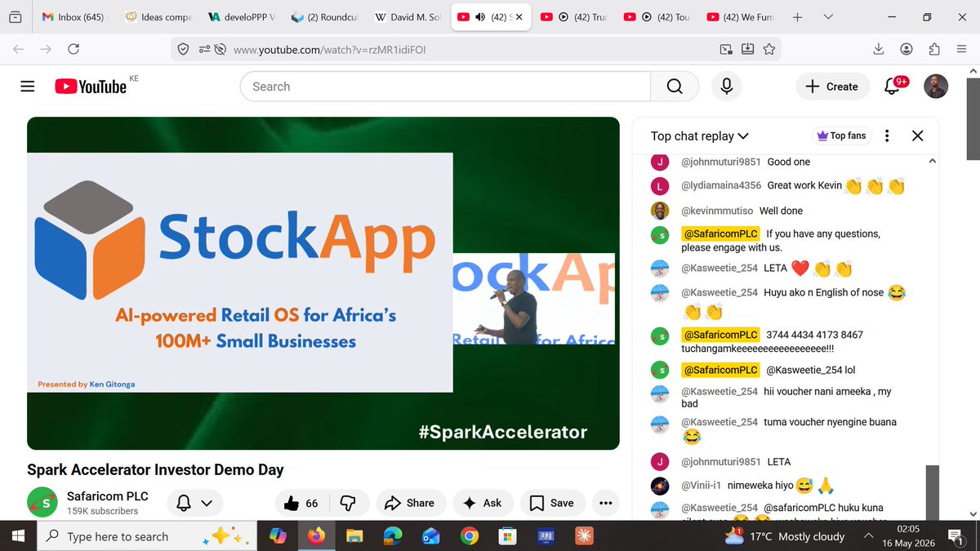
Task: Mute audio on the playing tab
Action: coord(480,17)
